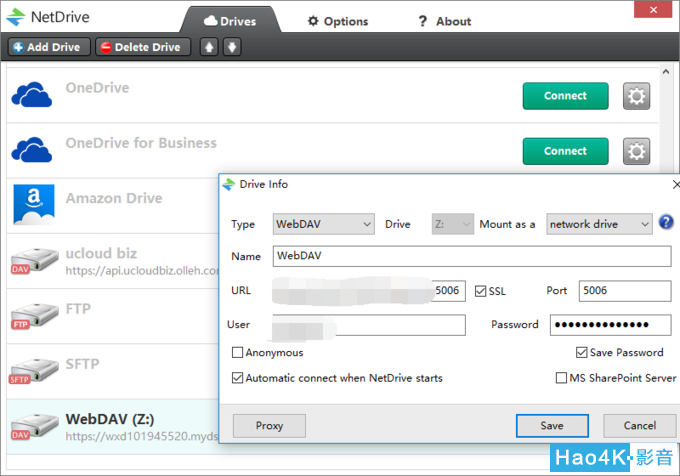Image resolution: width=680 pixels, height=476 pixels.
Task: Click the OneDrive for Business cloud icon
Action: click(x=32, y=150)
